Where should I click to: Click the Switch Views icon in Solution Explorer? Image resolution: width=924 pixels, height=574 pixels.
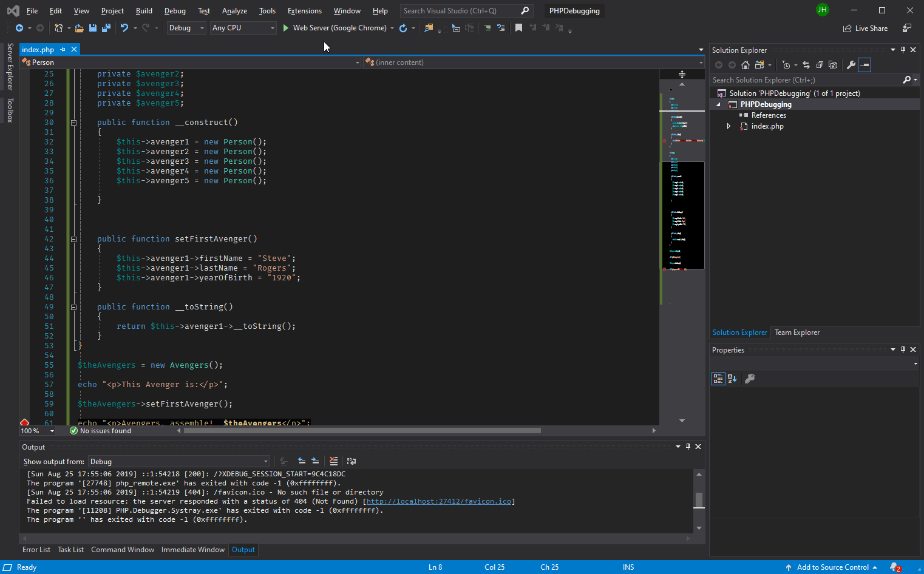tap(759, 65)
